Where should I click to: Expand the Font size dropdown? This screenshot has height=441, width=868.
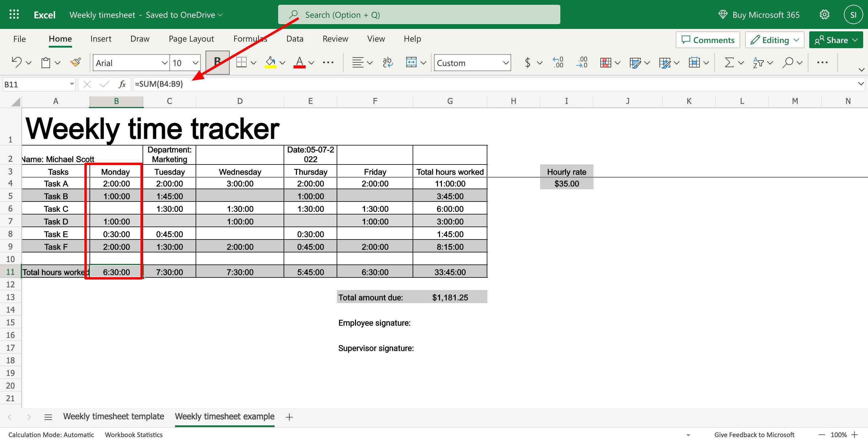click(x=195, y=62)
